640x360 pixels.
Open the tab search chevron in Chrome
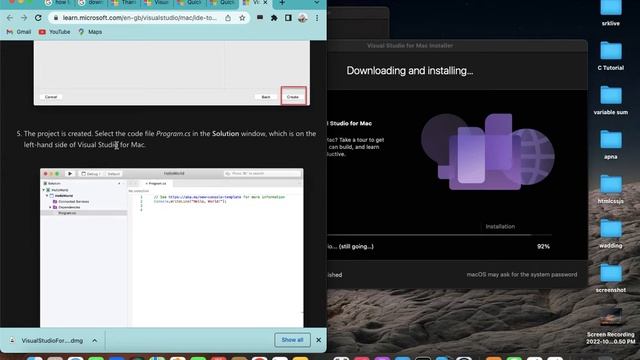click(x=316, y=3)
